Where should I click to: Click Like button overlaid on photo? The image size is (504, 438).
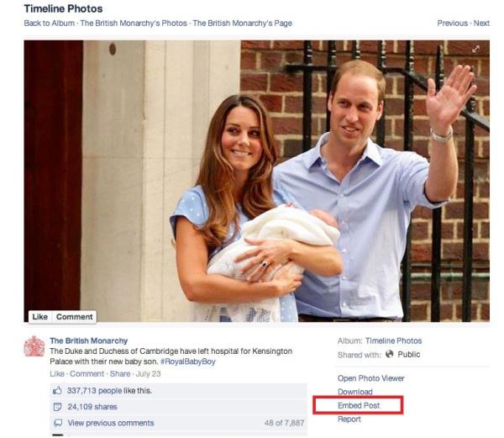click(39, 317)
